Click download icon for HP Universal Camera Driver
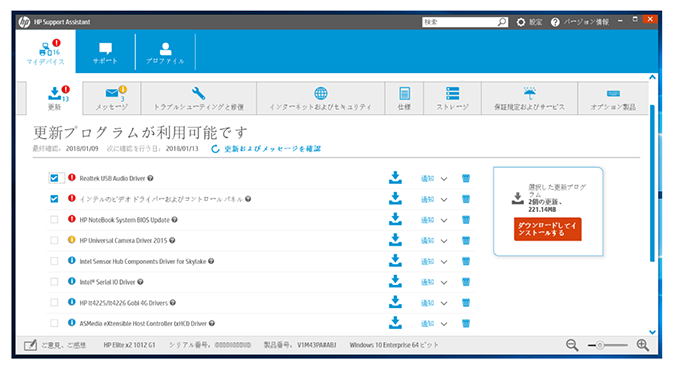This screenshot has width=673, height=367. [395, 240]
